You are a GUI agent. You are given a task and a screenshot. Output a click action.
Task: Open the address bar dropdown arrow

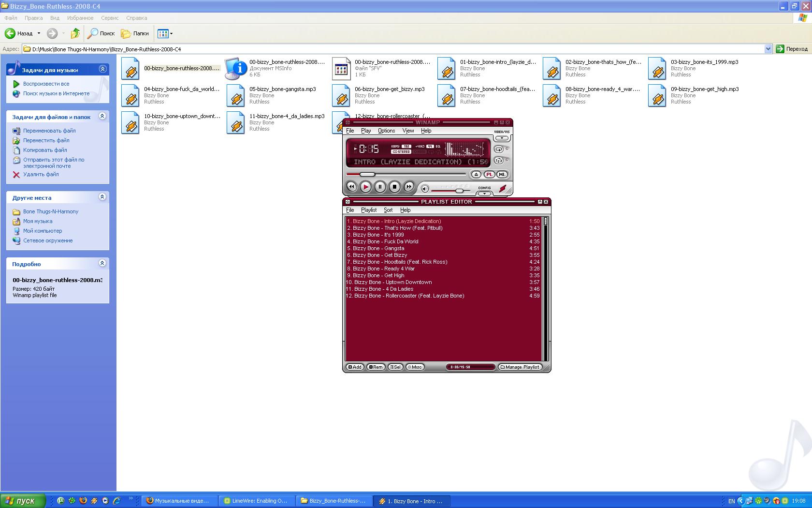point(768,49)
